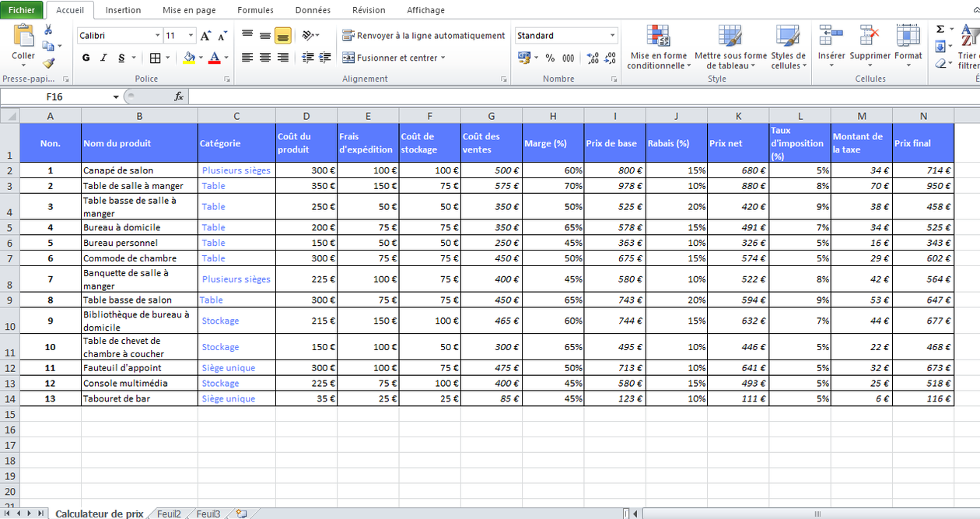980x519 pixels.
Task: Click inside the formula bar input
Action: 583,96
